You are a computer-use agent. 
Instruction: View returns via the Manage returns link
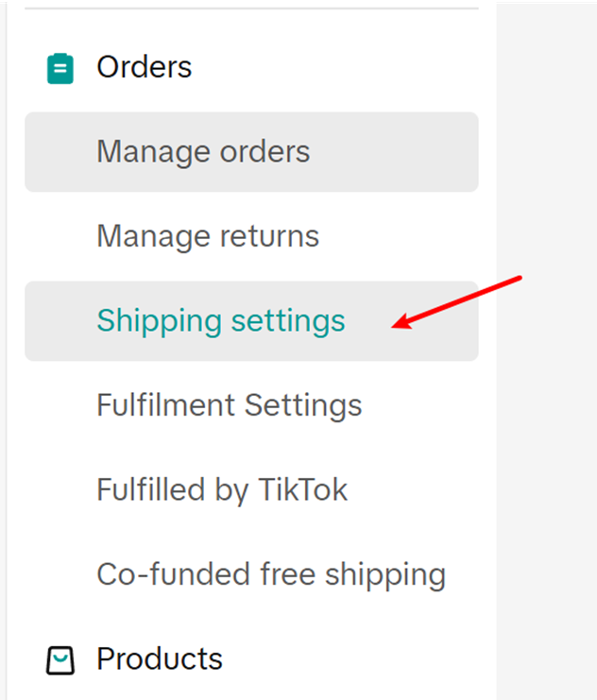208,236
